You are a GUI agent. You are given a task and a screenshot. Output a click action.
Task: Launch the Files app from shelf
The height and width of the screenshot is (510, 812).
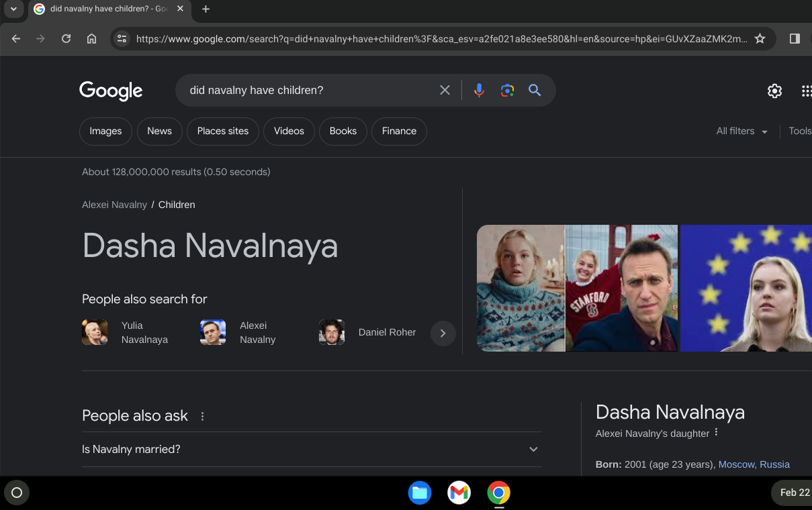[x=420, y=493]
